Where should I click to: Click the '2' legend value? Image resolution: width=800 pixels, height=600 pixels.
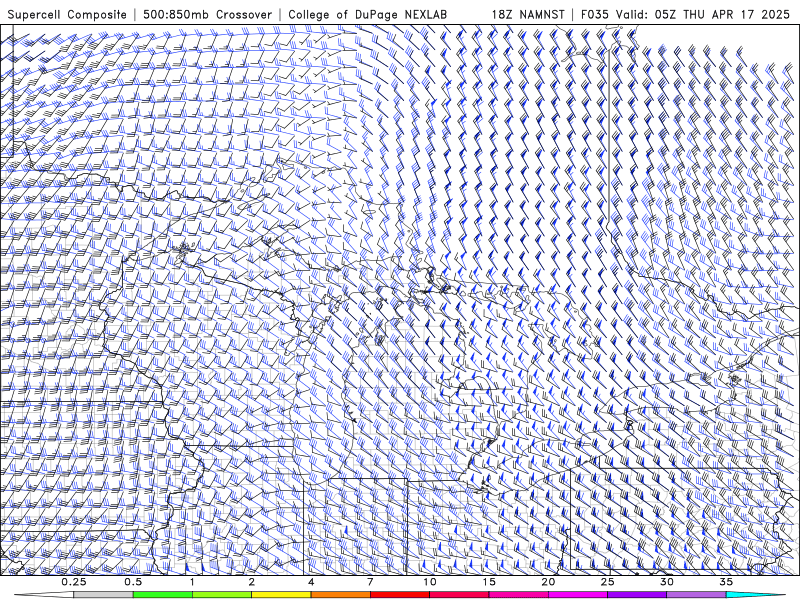point(252,582)
